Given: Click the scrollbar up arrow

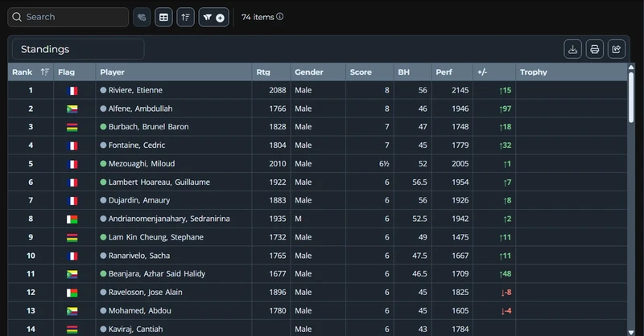Looking at the screenshot, I should point(631,67).
